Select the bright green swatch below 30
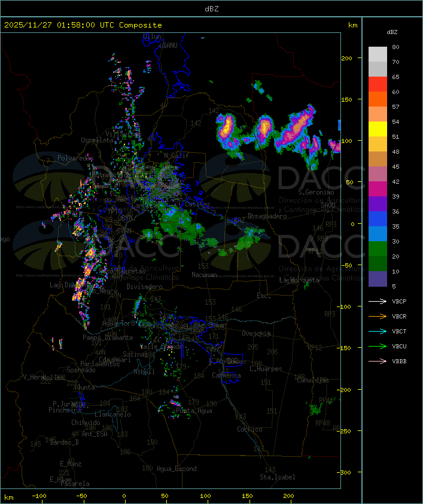Screen dimensions: 423x504 pos(378,249)
